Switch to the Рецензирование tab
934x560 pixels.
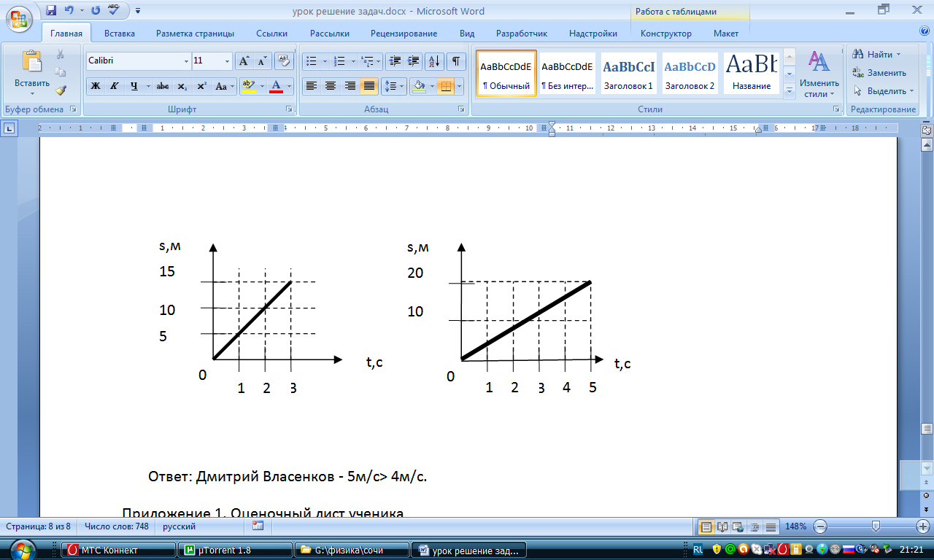(x=404, y=34)
